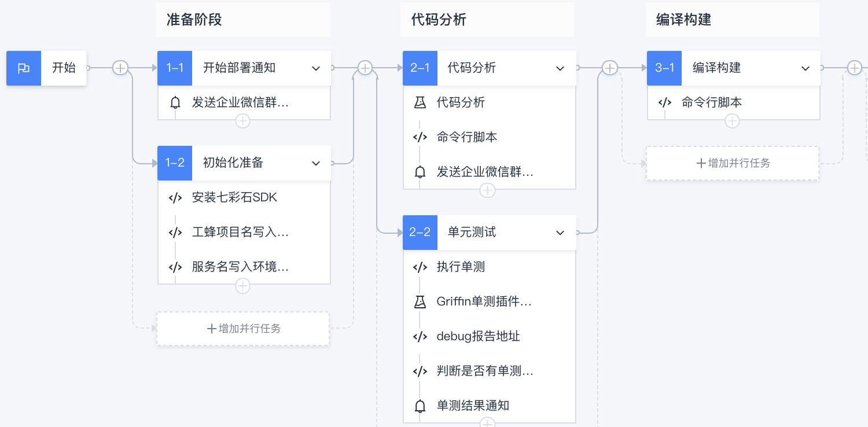Click flask icon beside Griffin单测插件
Viewport: 868px width, 427px height.
coord(420,302)
